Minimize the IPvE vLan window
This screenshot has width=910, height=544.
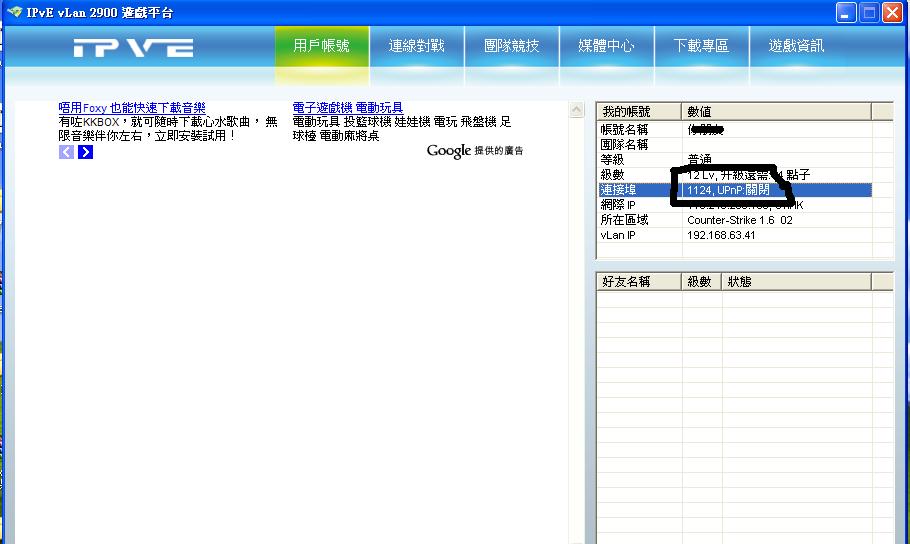846,13
